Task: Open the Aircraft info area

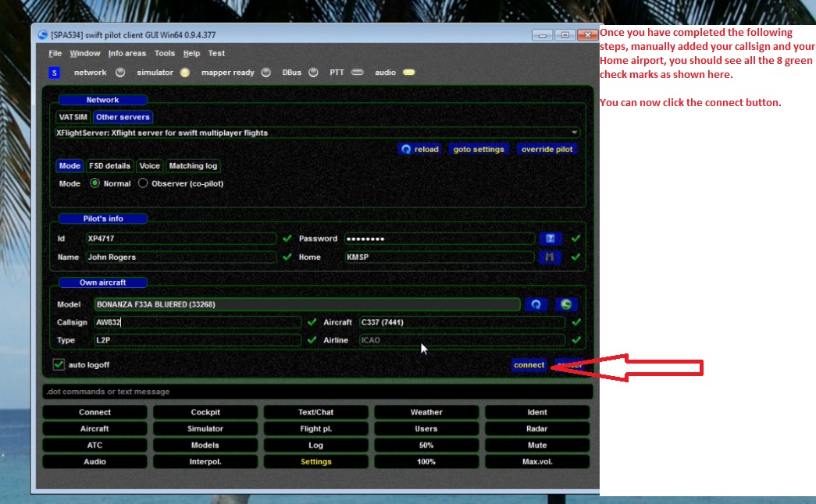Action: click(94, 429)
